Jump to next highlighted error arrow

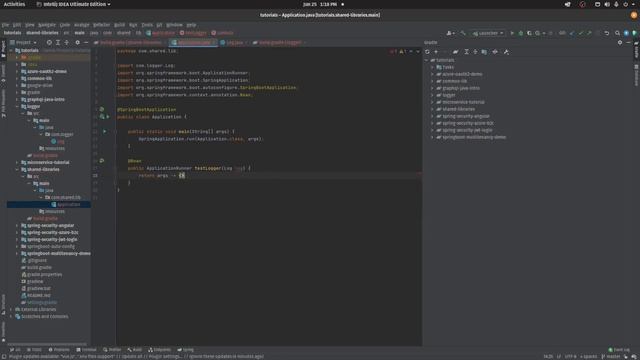pyautogui.click(x=418, y=52)
